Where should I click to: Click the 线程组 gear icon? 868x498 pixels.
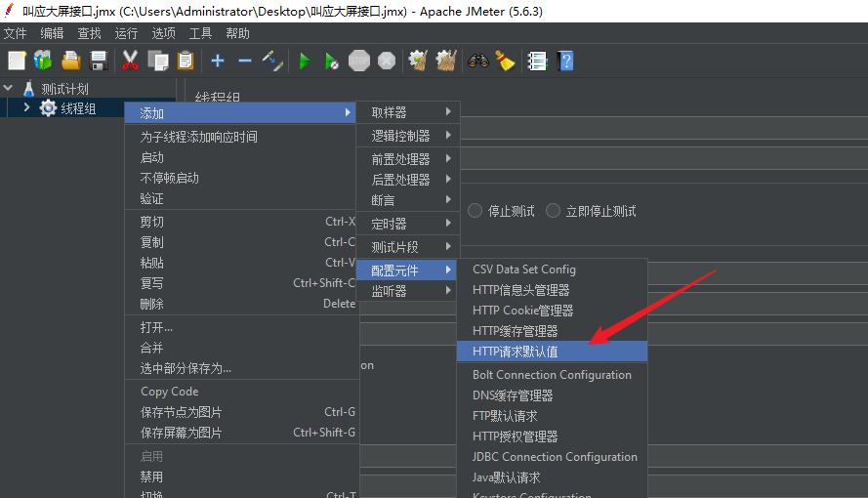[x=48, y=107]
